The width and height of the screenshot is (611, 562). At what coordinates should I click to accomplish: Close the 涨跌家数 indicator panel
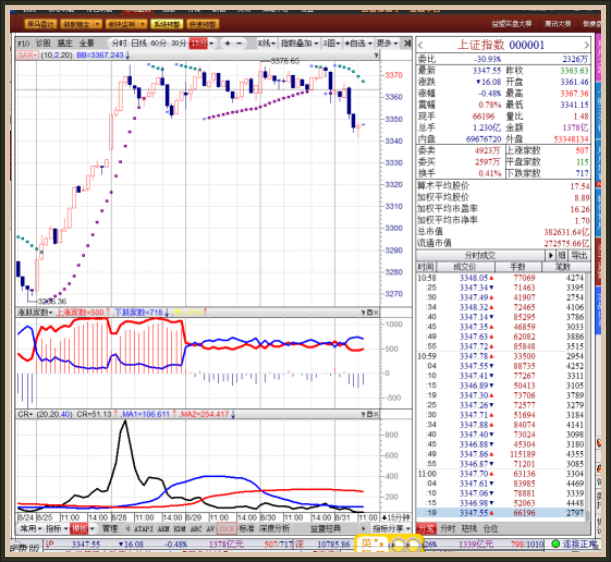point(376,312)
